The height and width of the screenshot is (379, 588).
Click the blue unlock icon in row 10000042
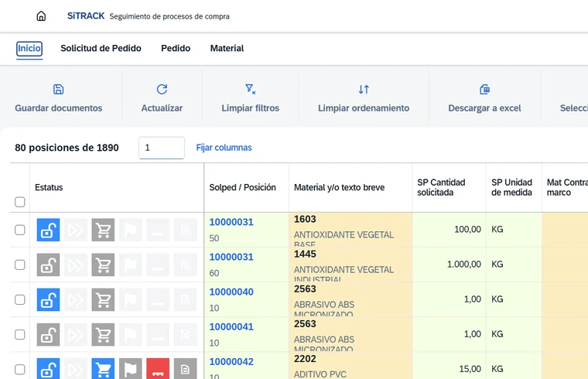click(x=48, y=368)
